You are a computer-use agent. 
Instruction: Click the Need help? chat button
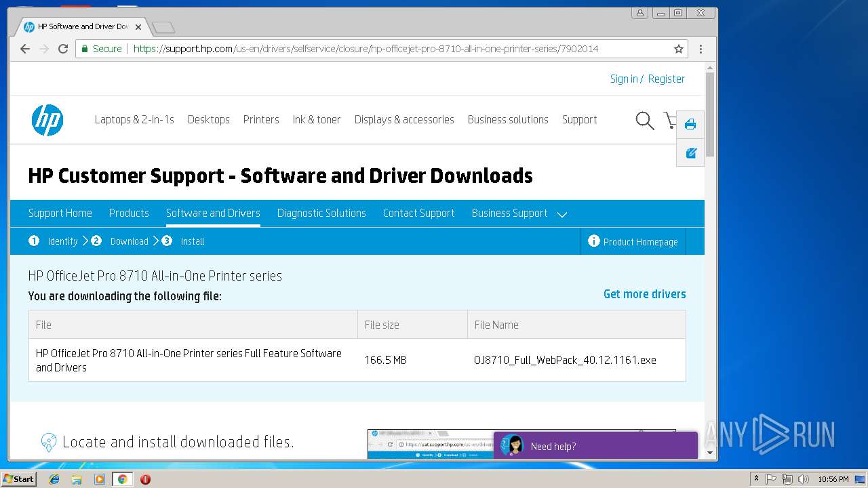coord(595,445)
